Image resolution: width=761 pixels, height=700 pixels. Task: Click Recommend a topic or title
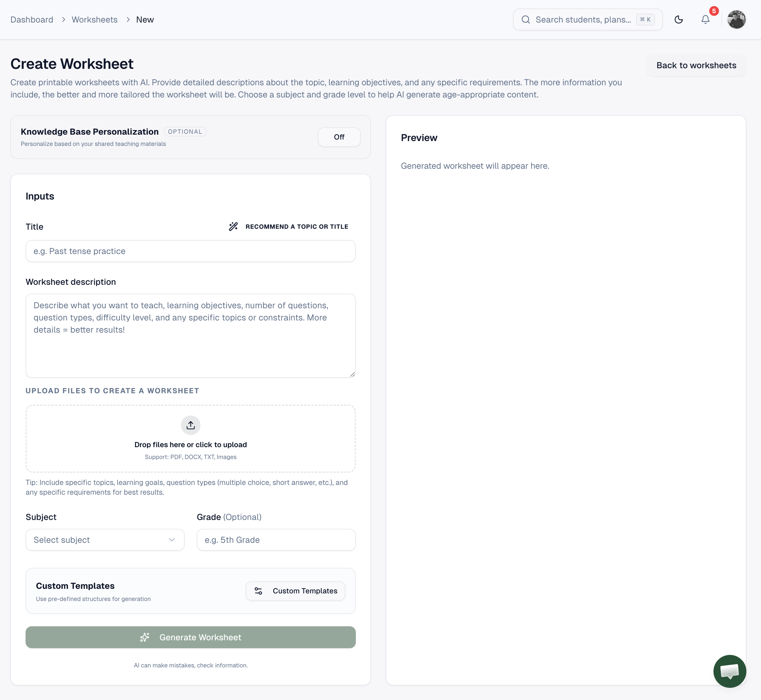point(297,227)
